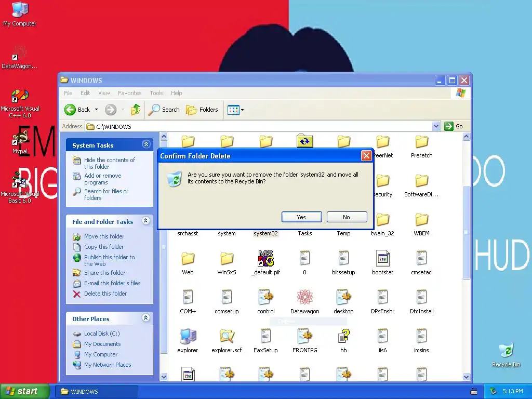Click the WINDOWS taskbar button

[96, 392]
